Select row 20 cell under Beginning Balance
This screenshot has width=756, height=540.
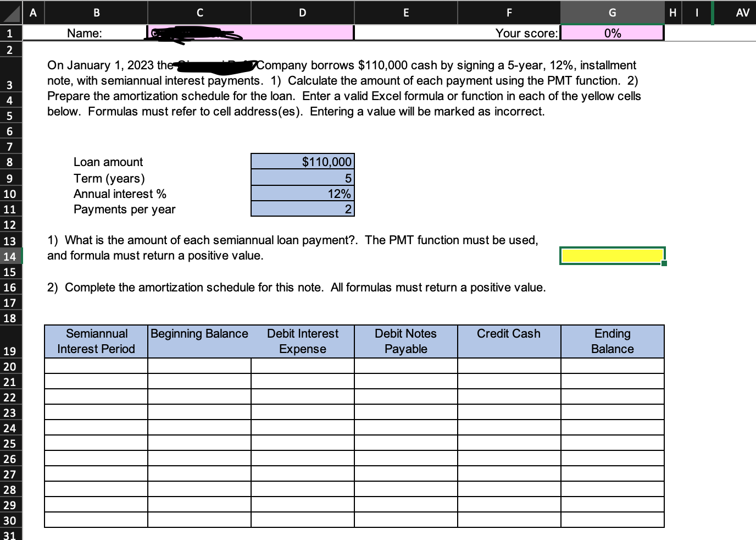point(199,366)
